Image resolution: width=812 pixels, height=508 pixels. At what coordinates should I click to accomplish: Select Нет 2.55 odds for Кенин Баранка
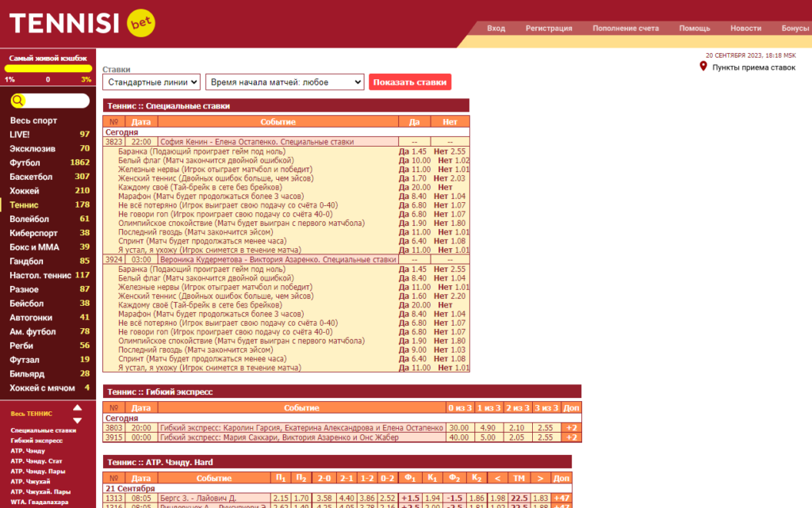click(x=450, y=151)
